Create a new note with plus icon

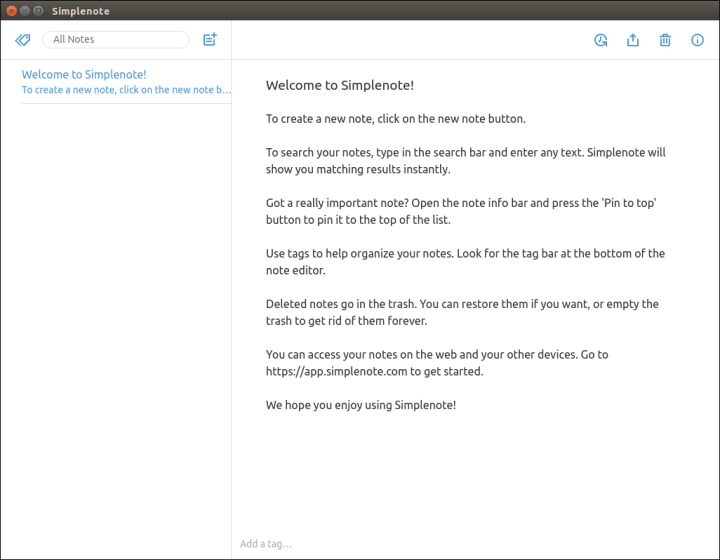click(x=210, y=39)
